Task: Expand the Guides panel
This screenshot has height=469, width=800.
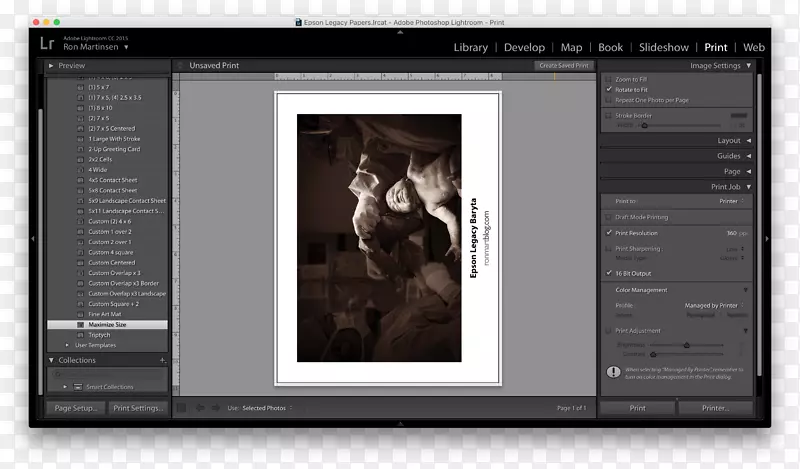Action: (x=728, y=156)
